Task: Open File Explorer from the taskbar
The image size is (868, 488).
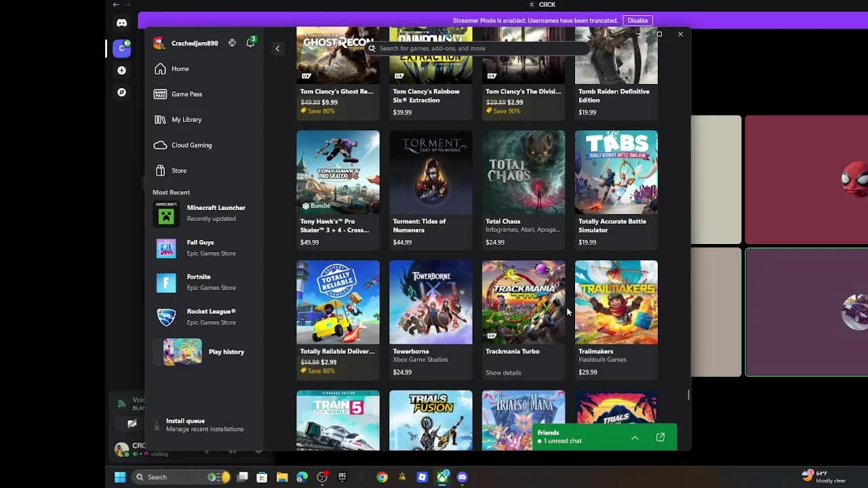Action: [282, 477]
